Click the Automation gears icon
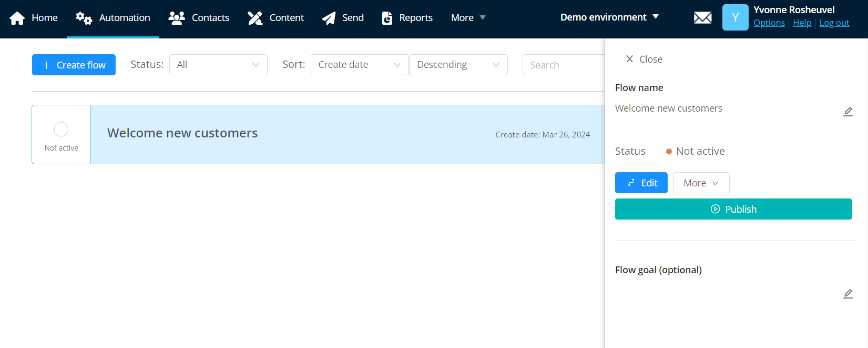Image resolution: width=868 pixels, height=348 pixels. point(84,18)
